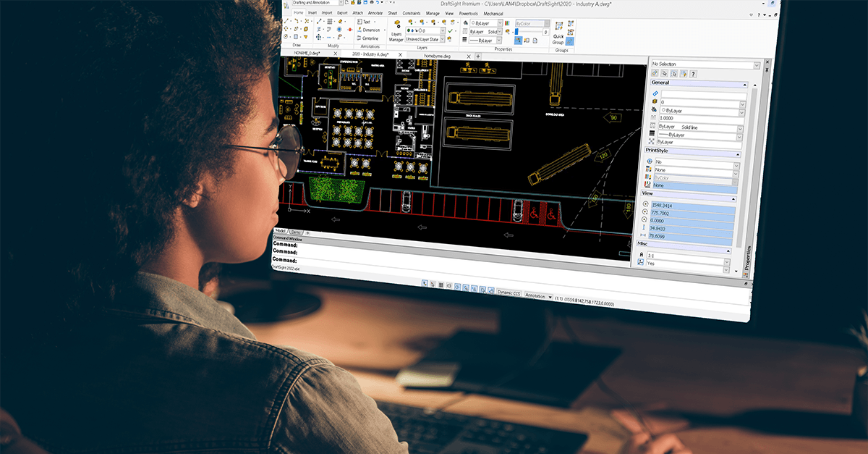
Task: Open the No Selection entity dropdown
Action: point(757,66)
